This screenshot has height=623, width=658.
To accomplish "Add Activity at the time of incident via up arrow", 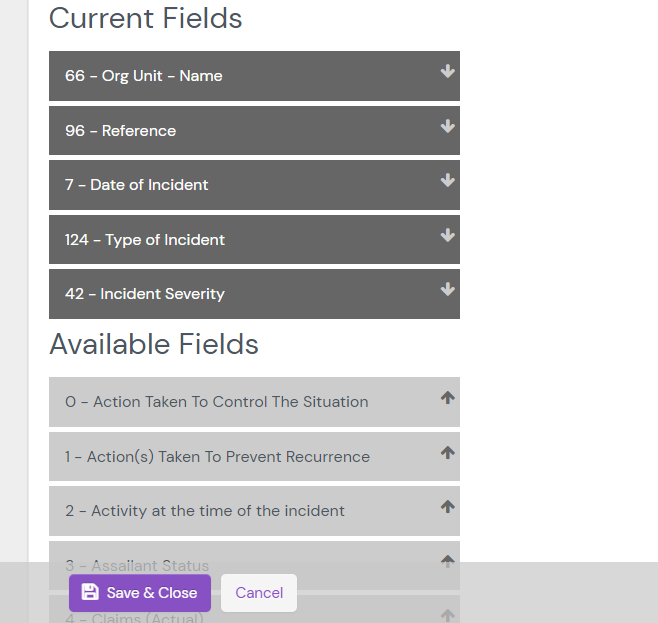I will (447, 507).
